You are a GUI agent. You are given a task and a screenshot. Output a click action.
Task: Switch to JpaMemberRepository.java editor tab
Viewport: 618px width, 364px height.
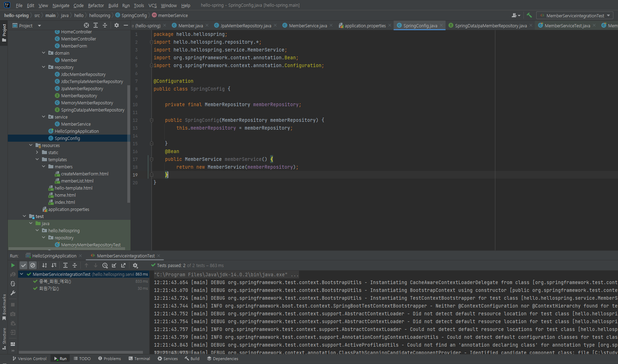[246, 26]
